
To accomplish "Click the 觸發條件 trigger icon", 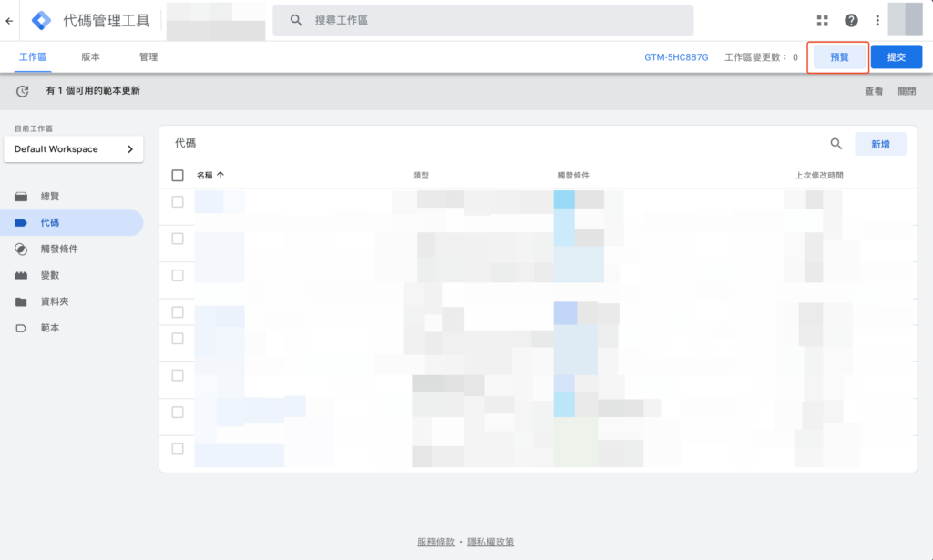I will coord(21,249).
